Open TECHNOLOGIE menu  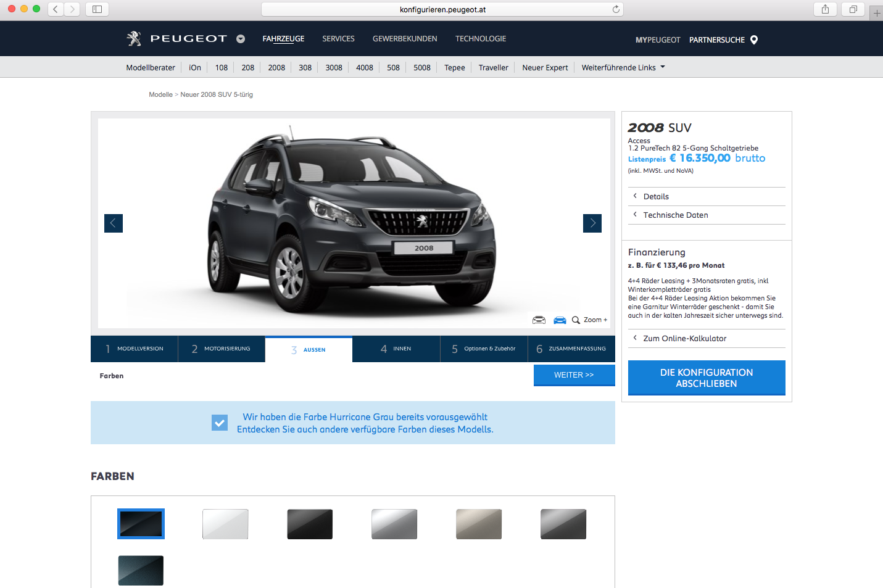(481, 39)
